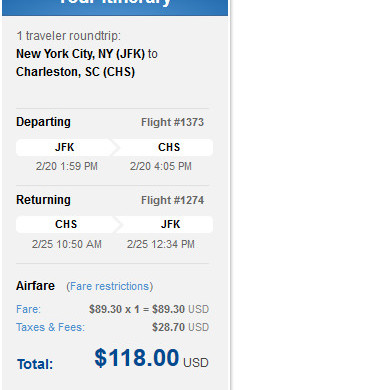This screenshot has height=390, width=370.
Task: Click the Departing section heading
Action: (x=43, y=122)
